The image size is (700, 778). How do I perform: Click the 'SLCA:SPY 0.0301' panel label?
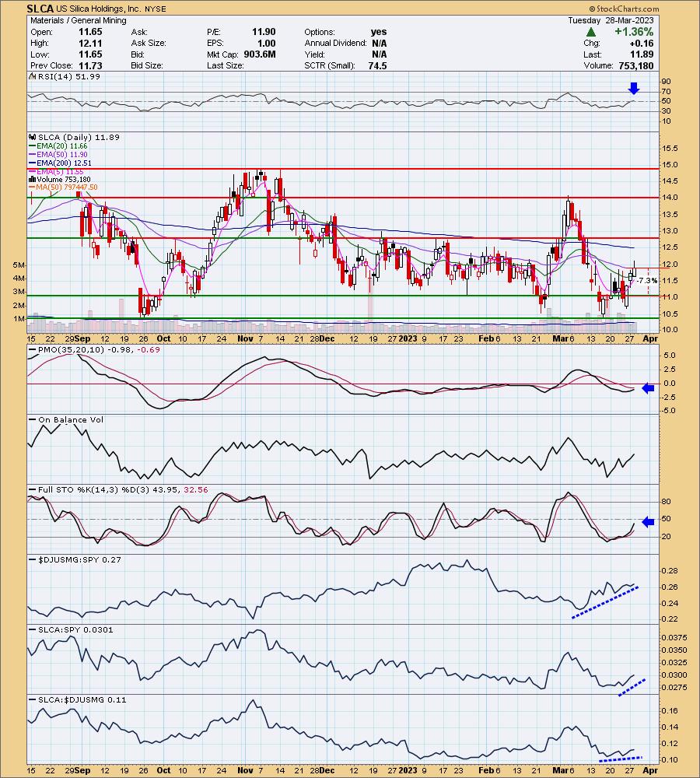pyautogui.click(x=75, y=629)
